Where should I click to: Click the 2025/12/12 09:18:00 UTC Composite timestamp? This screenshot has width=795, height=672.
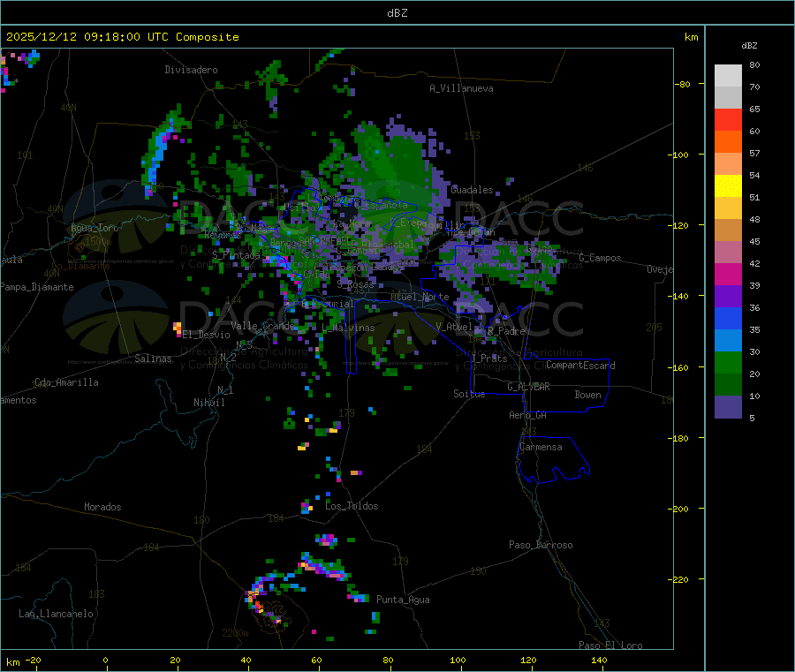[x=122, y=37]
